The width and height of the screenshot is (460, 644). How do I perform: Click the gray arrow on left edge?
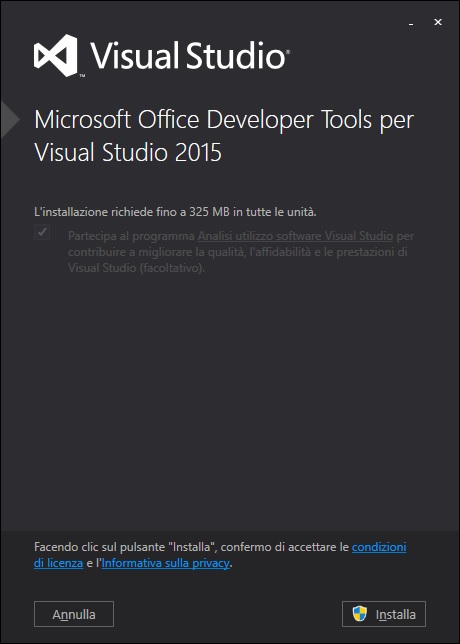tap(10, 120)
